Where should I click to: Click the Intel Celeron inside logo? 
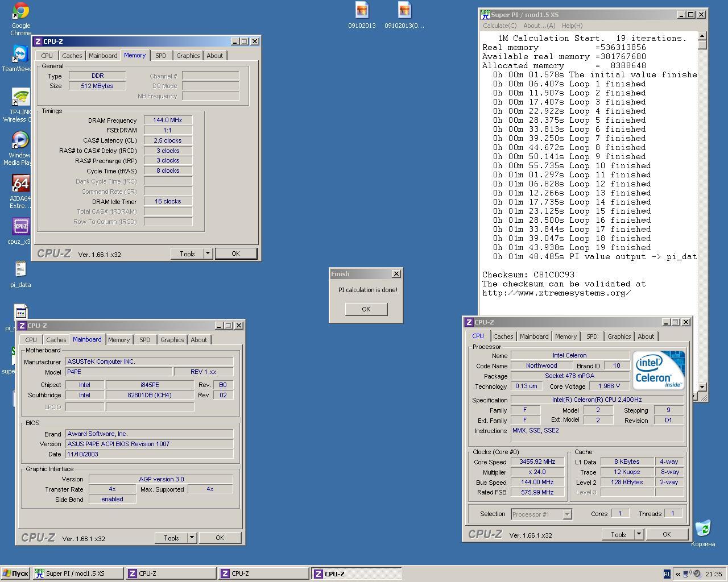click(x=660, y=370)
